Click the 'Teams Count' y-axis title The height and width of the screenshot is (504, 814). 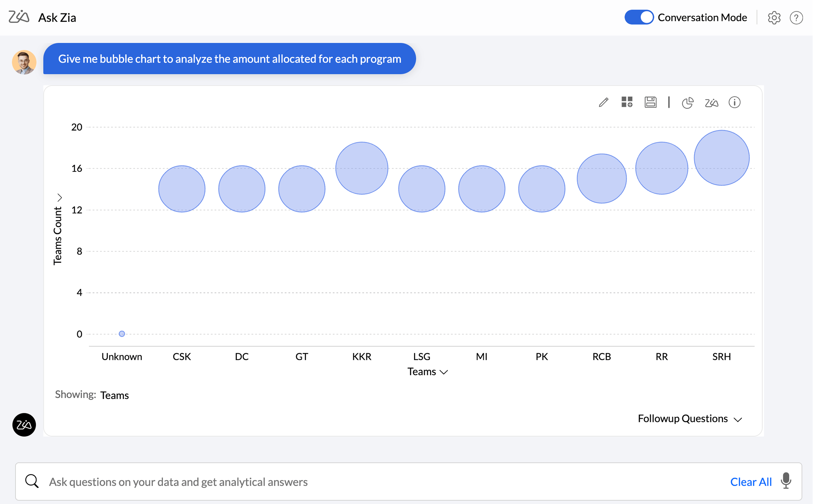click(57, 236)
